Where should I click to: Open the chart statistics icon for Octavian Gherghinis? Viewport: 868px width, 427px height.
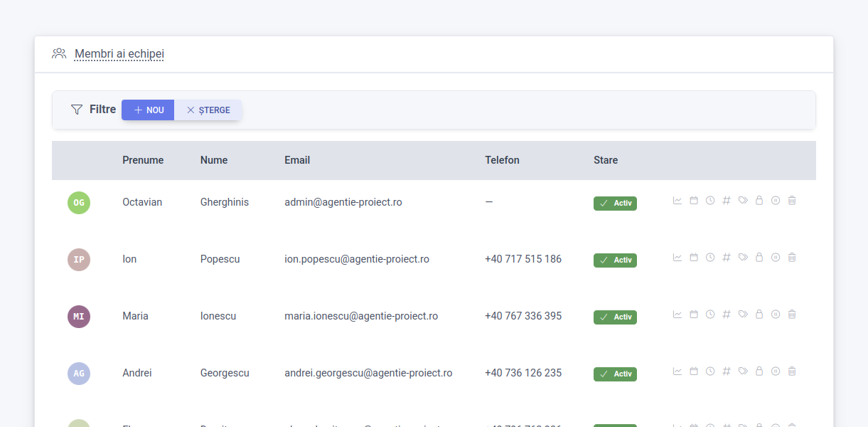coord(677,201)
